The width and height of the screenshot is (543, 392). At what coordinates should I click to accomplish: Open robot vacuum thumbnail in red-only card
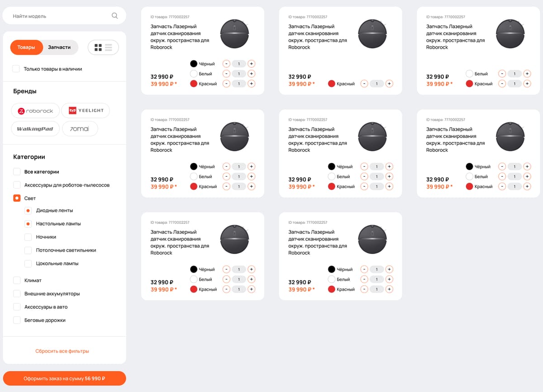pos(372,33)
